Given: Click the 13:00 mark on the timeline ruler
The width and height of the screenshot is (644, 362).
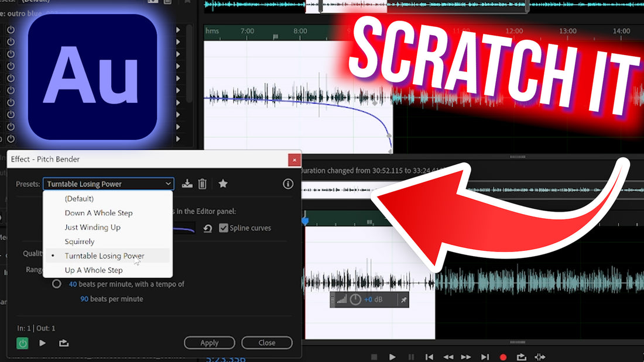Looking at the screenshot, I should click(x=568, y=31).
